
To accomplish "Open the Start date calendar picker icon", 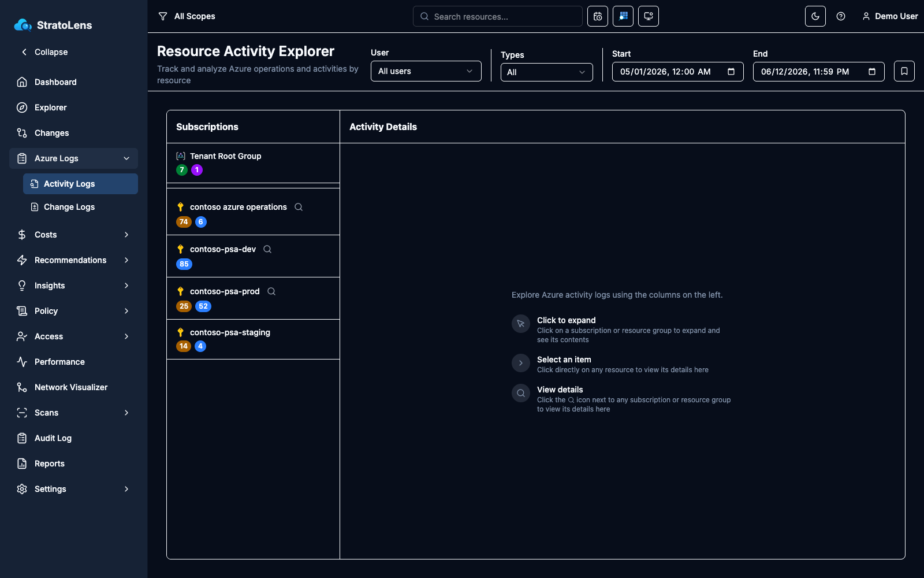I will [731, 72].
